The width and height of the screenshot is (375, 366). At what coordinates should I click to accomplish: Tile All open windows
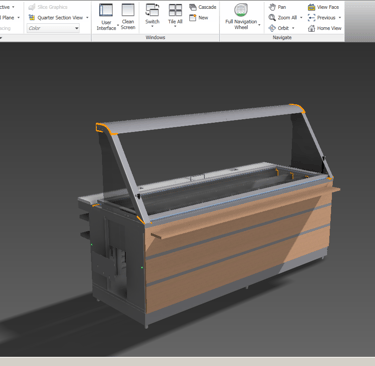tap(175, 15)
